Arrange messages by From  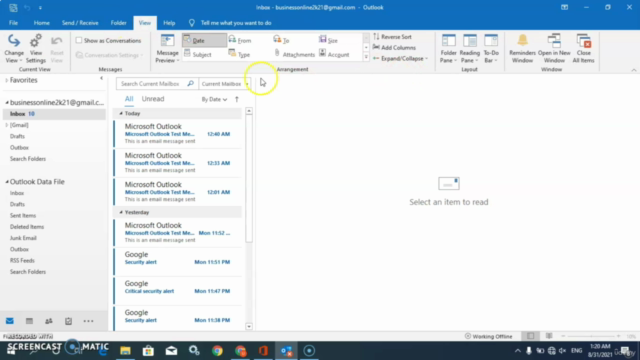pyautogui.click(x=241, y=40)
